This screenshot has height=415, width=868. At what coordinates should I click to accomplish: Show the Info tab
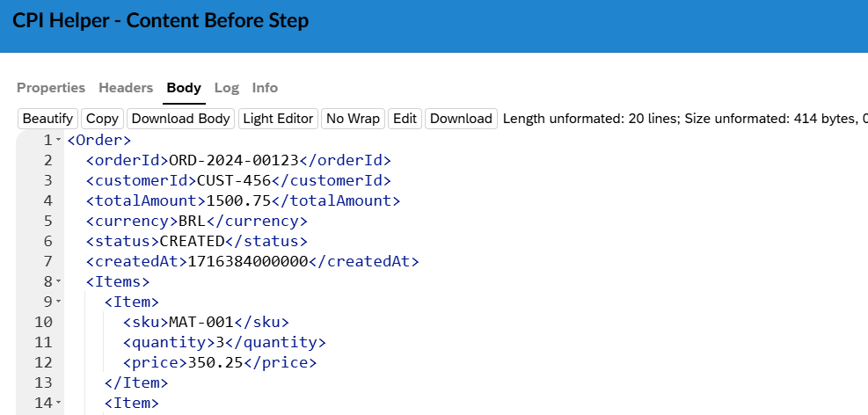(266, 88)
